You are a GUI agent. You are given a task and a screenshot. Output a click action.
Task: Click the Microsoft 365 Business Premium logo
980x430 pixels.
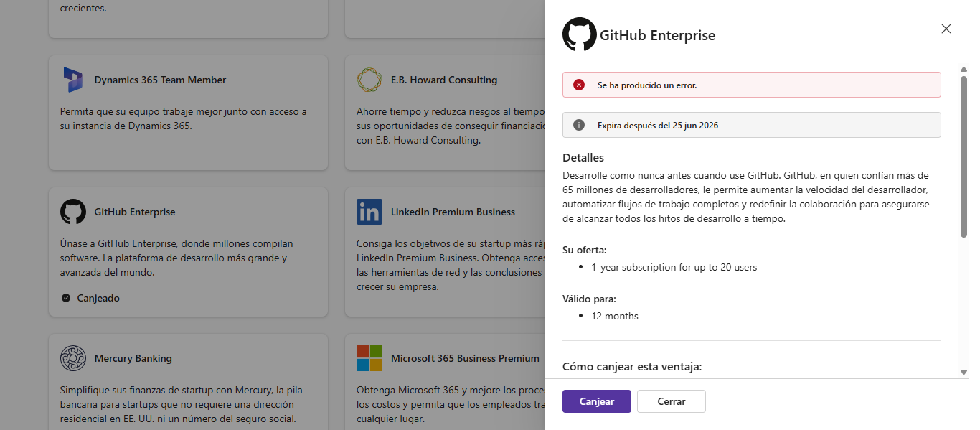click(x=369, y=358)
